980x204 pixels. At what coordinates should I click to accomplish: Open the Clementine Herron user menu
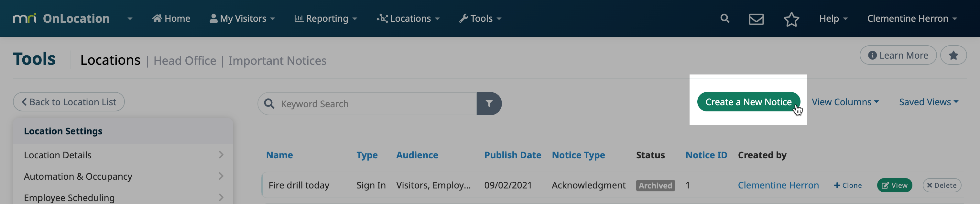[x=912, y=18]
